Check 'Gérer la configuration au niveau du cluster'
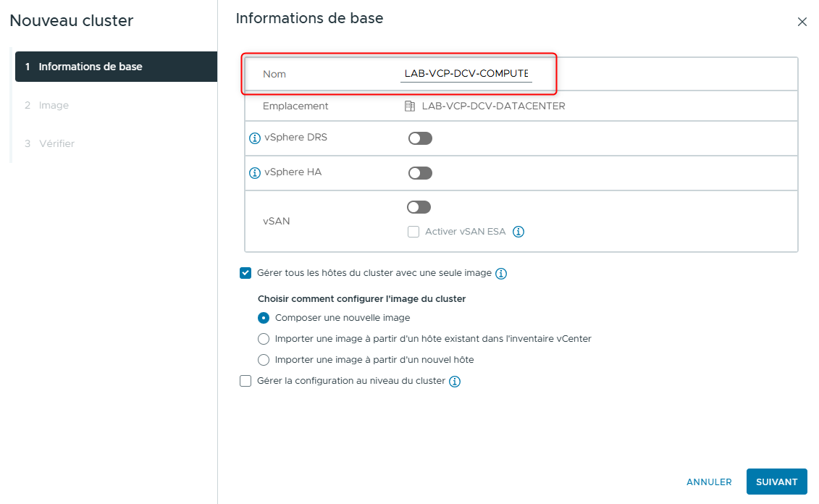Image resolution: width=819 pixels, height=504 pixels. pos(245,381)
